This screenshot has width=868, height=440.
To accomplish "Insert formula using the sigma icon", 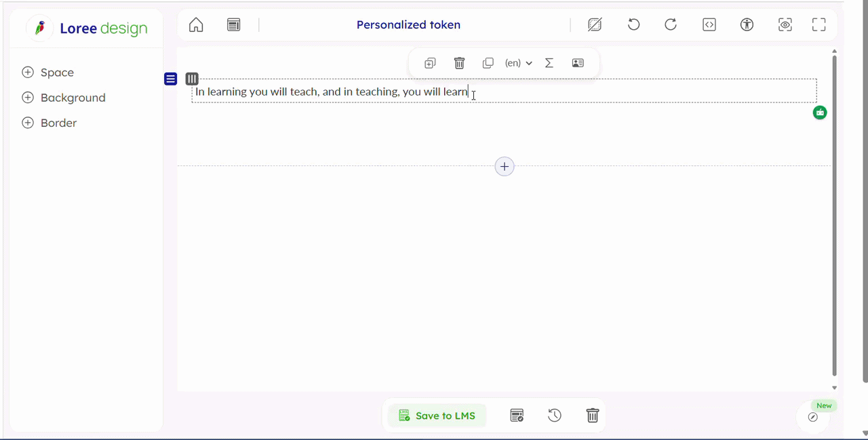I will (549, 63).
